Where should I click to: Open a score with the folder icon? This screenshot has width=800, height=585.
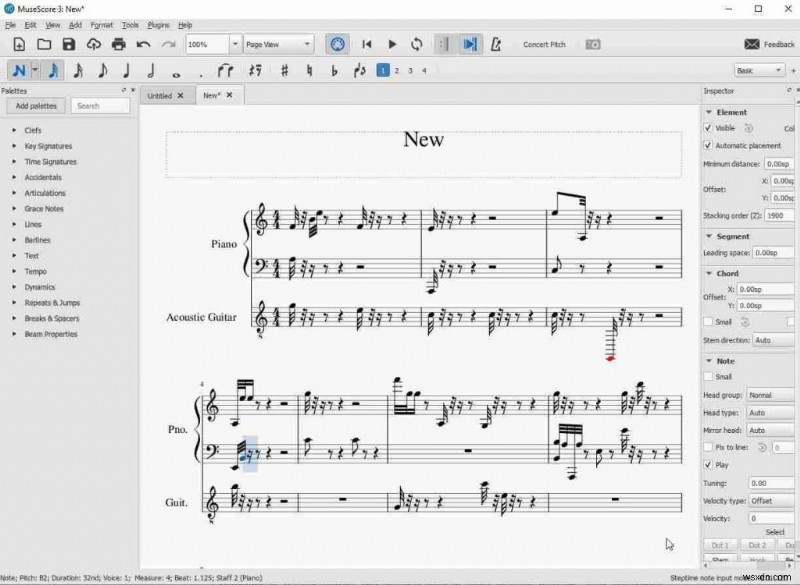point(44,44)
